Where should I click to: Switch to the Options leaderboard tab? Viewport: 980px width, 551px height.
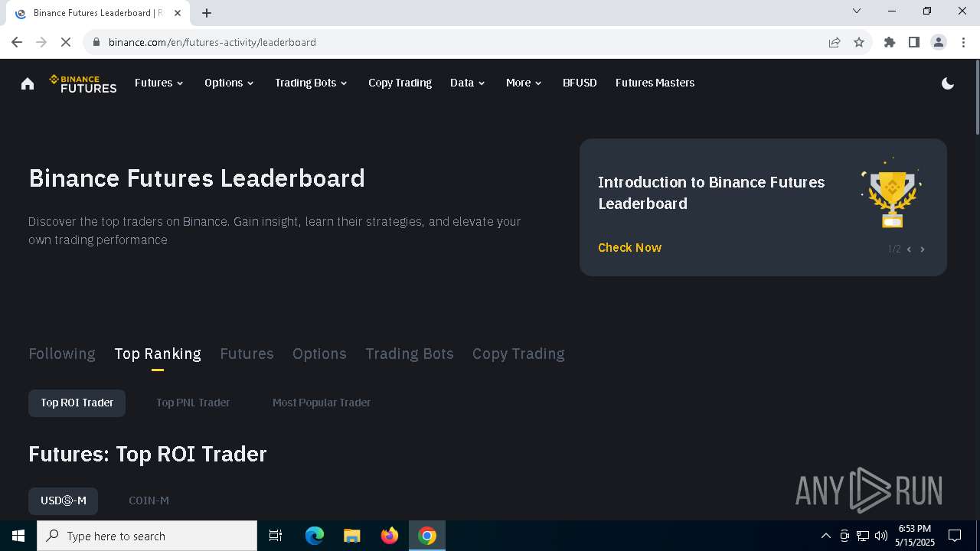coord(319,354)
